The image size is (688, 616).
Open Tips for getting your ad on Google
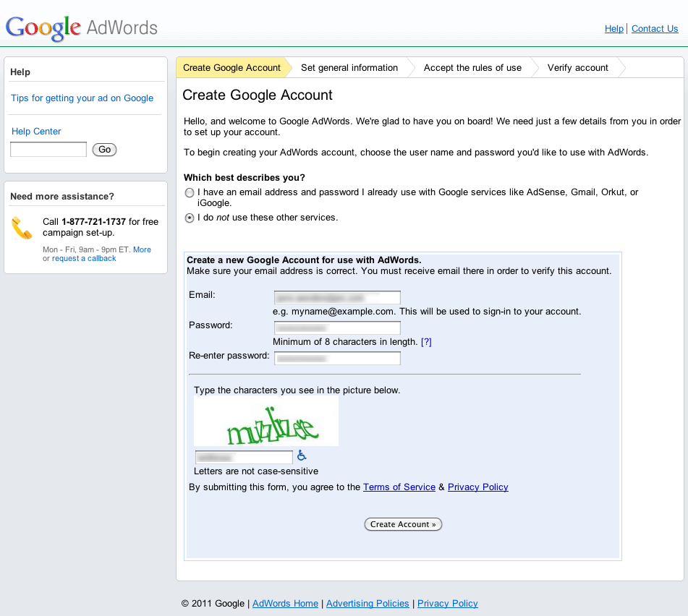coord(82,98)
